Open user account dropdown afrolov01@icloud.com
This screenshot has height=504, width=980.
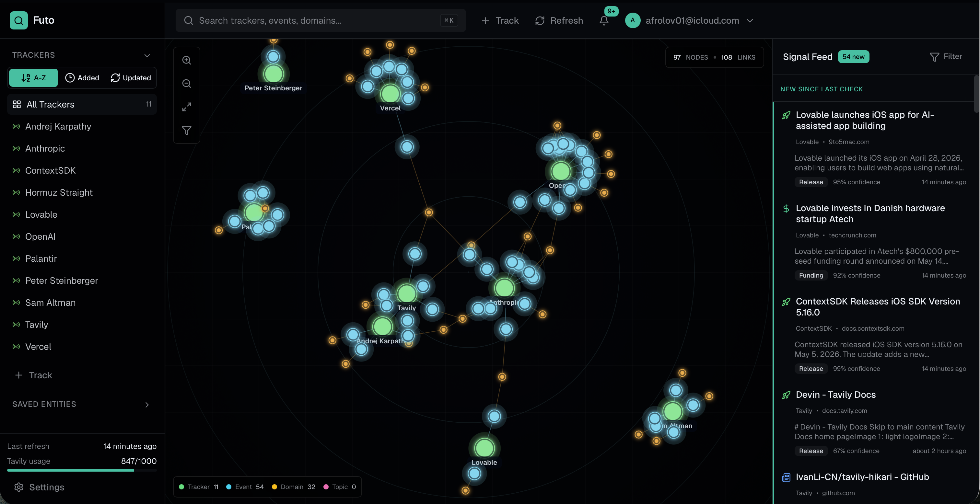click(689, 20)
